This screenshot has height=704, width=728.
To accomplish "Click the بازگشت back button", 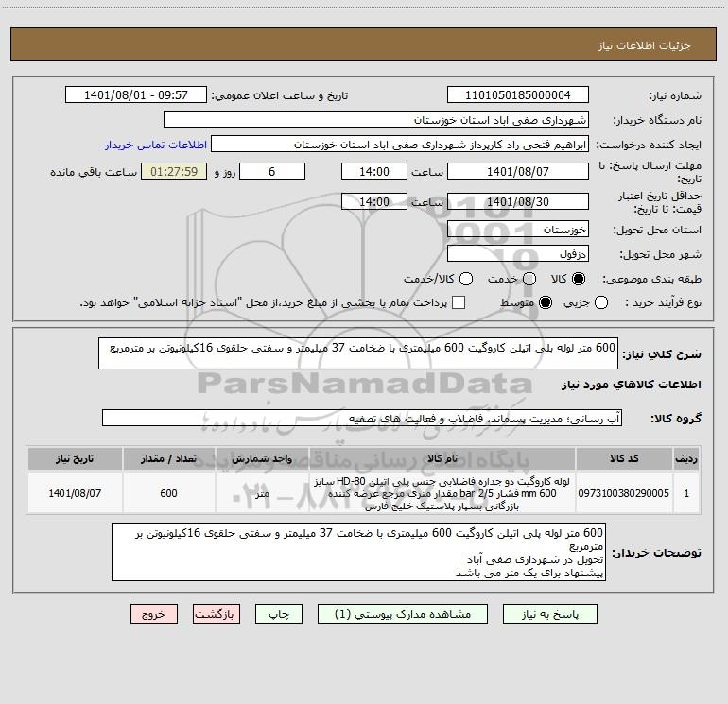I will pyautogui.click(x=217, y=614).
